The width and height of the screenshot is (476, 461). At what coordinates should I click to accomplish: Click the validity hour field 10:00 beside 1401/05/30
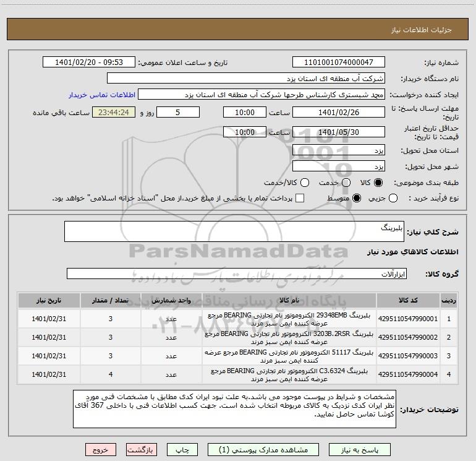[x=245, y=132]
